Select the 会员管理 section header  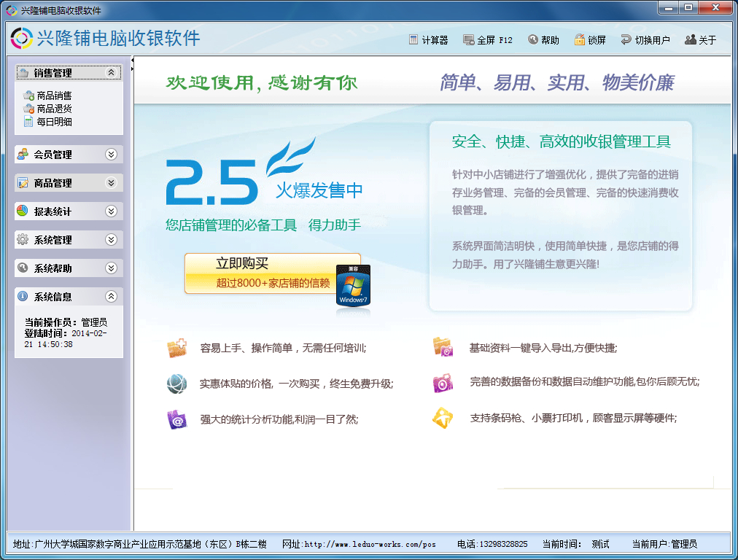coord(69,155)
